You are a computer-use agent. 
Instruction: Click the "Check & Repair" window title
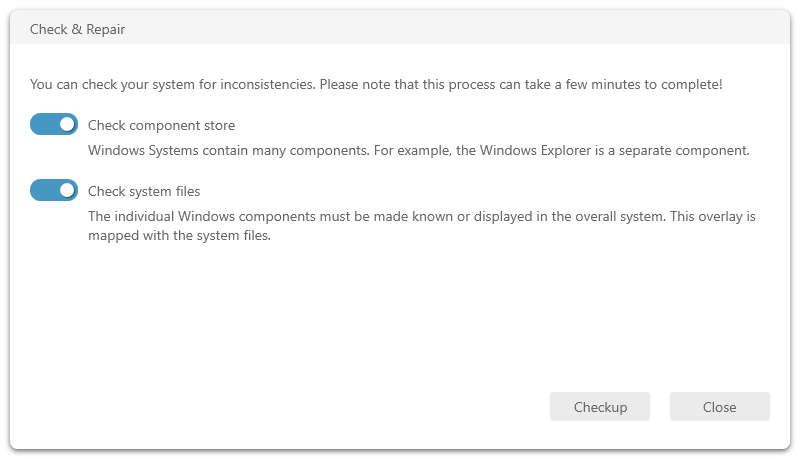(x=77, y=29)
